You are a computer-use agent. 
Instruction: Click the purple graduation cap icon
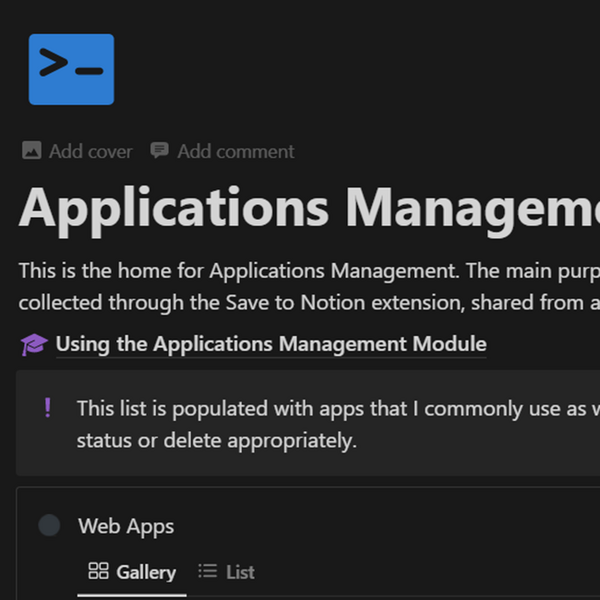tap(33, 345)
